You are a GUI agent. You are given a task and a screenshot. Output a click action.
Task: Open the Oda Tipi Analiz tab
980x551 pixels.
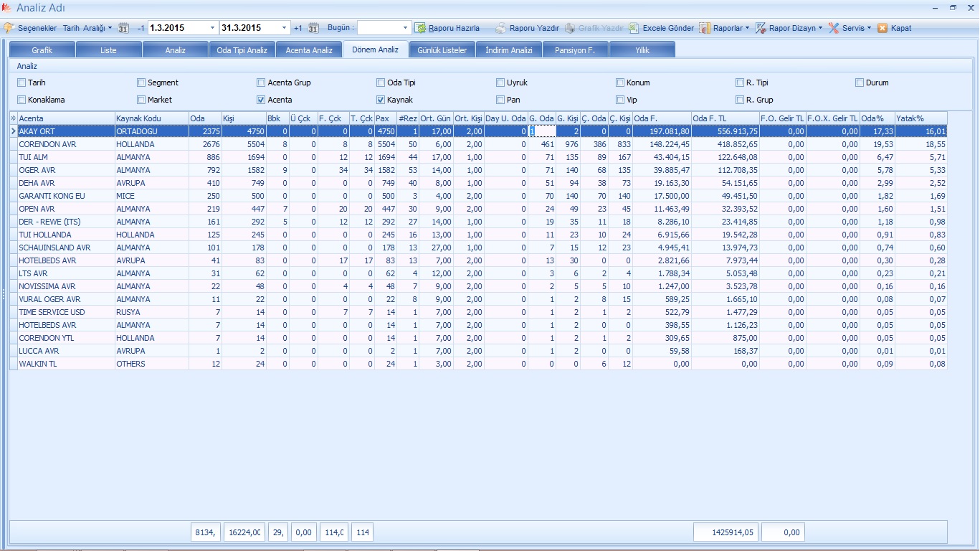(x=242, y=50)
